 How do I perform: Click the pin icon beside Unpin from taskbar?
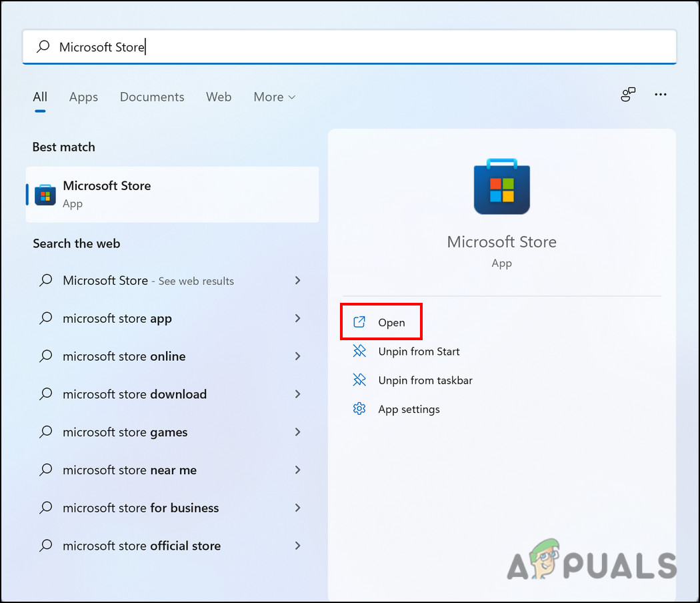(x=359, y=380)
